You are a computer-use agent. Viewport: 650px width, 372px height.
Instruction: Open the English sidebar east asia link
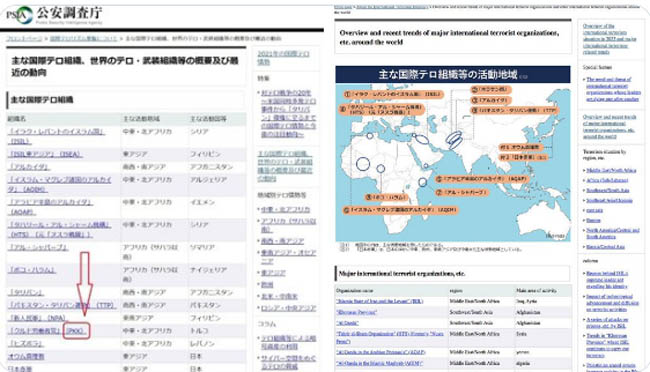pos(594,210)
